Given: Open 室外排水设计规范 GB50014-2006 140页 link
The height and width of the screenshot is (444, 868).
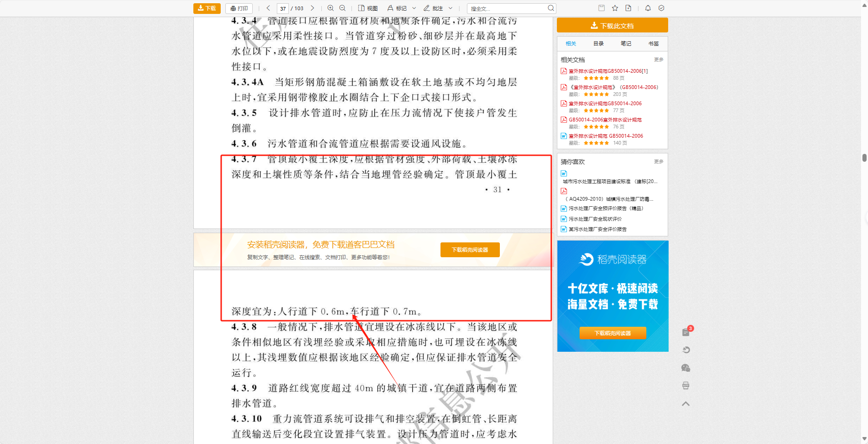Looking at the screenshot, I should (x=606, y=136).
